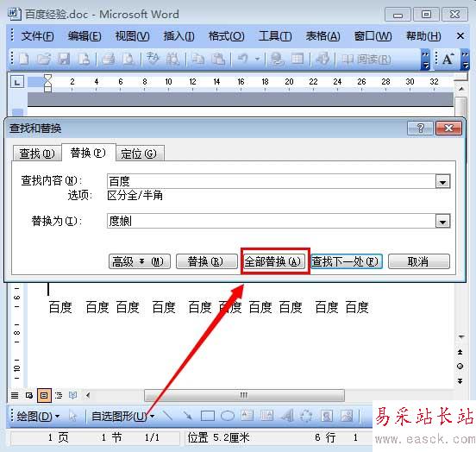The image size is (476, 452).
Task: Open the 插入(I) menu
Action: click(178, 36)
